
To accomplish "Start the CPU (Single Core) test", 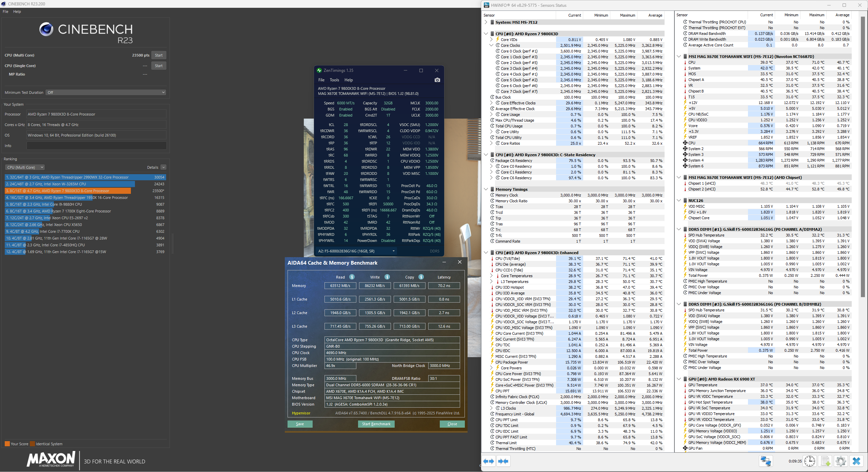I will click(x=158, y=66).
